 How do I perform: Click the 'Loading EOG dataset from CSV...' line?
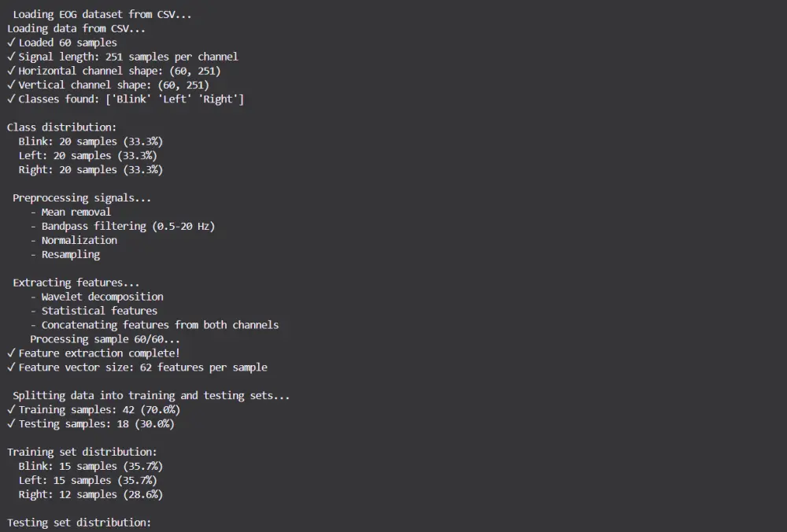click(102, 14)
